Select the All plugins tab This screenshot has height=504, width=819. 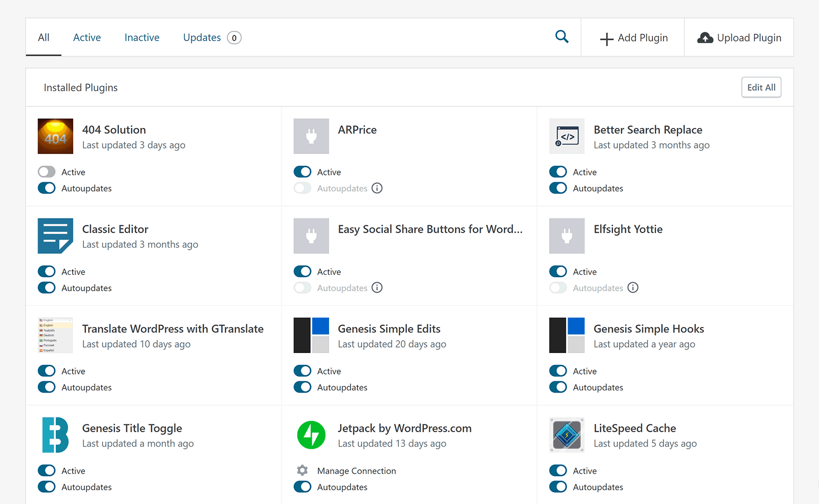coord(44,37)
